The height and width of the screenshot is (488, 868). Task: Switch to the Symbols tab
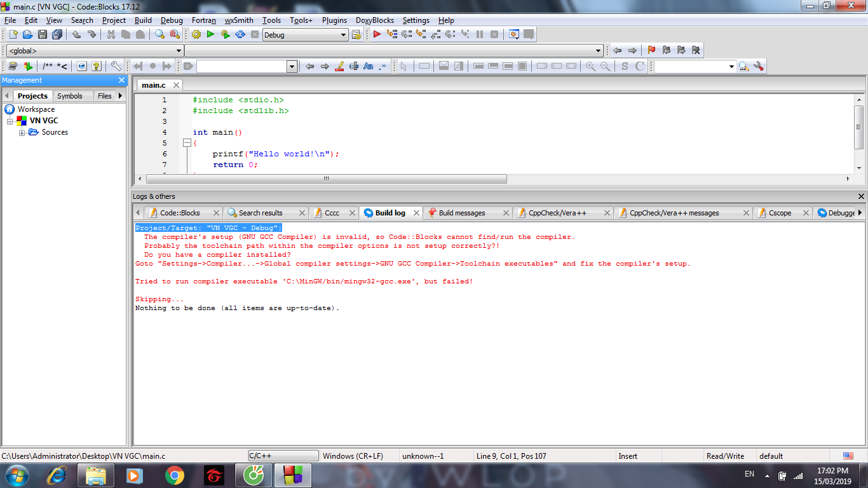[70, 96]
